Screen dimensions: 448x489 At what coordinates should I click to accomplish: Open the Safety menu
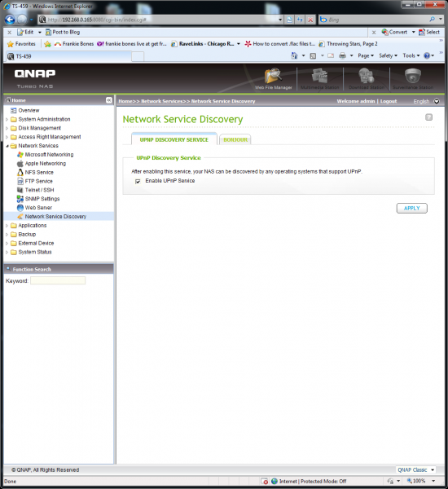[x=389, y=55]
